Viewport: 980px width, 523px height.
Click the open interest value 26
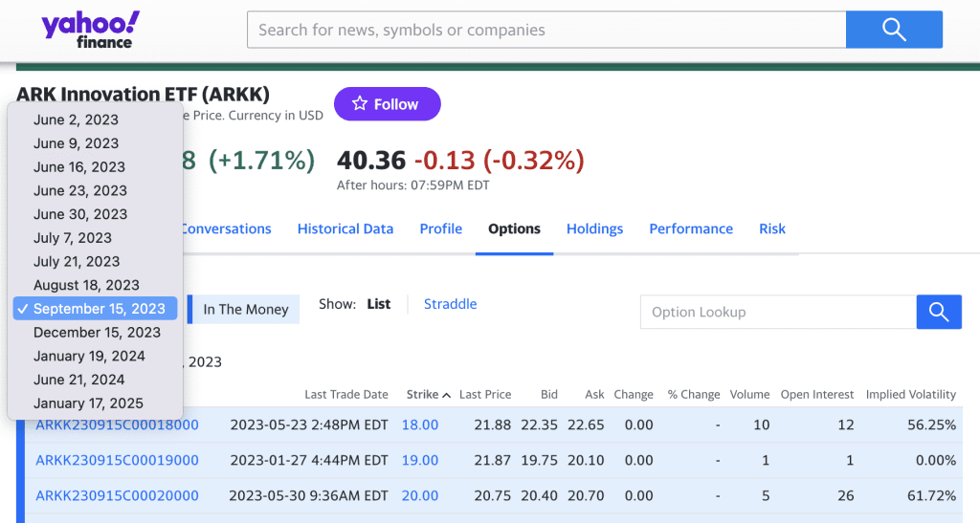pyautogui.click(x=846, y=496)
